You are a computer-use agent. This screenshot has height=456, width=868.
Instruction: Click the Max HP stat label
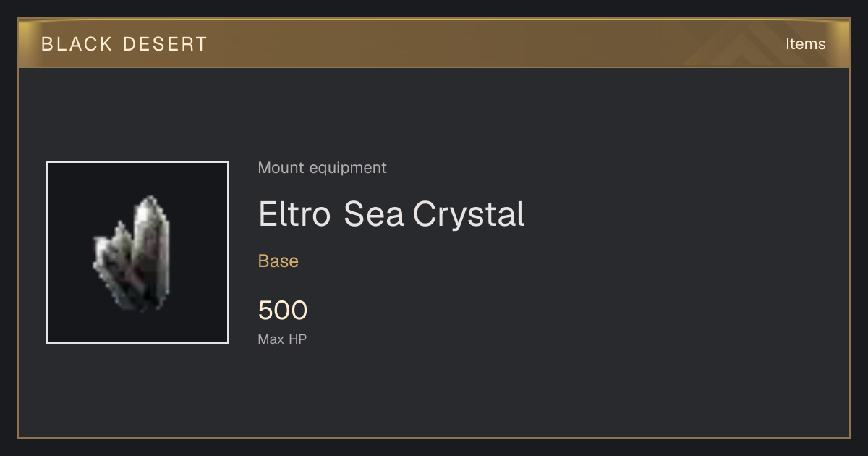tap(282, 339)
